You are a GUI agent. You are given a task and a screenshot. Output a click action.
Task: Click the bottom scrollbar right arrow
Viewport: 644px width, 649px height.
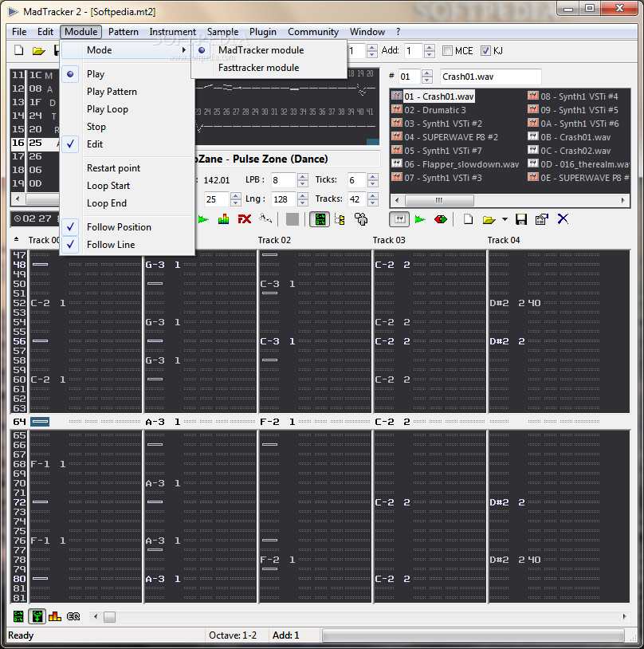coord(624,617)
